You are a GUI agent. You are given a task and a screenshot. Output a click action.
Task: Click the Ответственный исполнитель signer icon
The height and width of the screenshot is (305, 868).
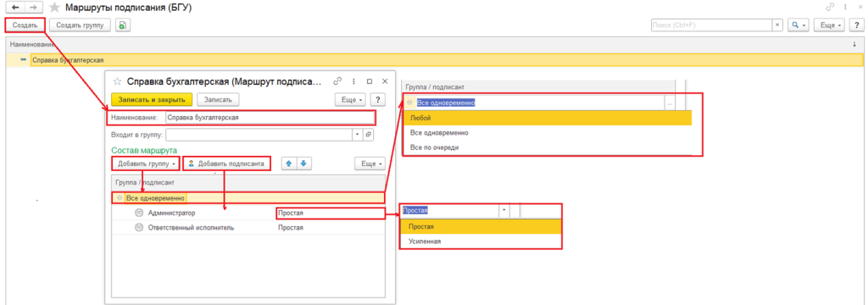pyautogui.click(x=139, y=227)
